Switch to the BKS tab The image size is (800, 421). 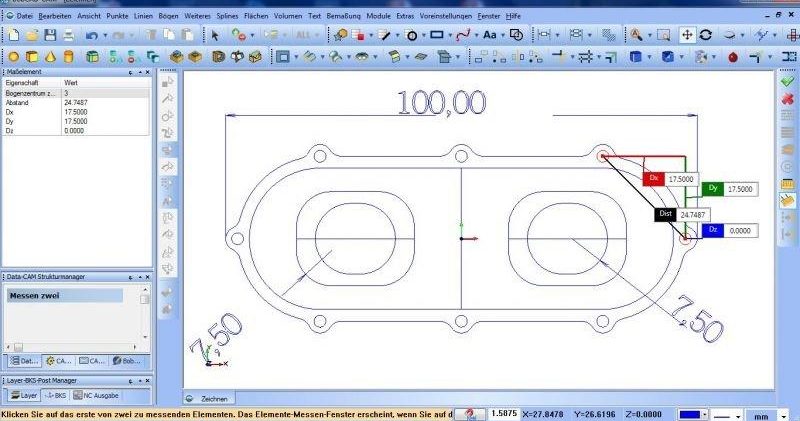pyautogui.click(x=55, y=395)
